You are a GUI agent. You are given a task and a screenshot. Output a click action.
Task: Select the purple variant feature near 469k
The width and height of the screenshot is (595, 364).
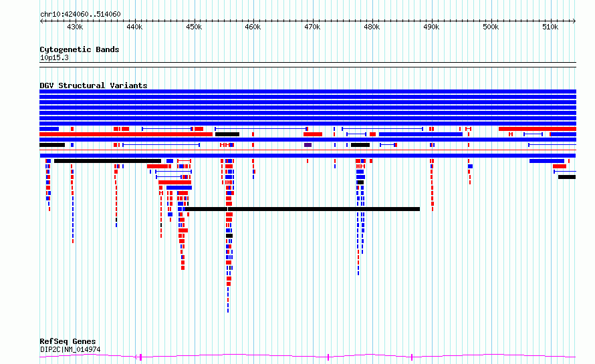click(x=308, y=145)
